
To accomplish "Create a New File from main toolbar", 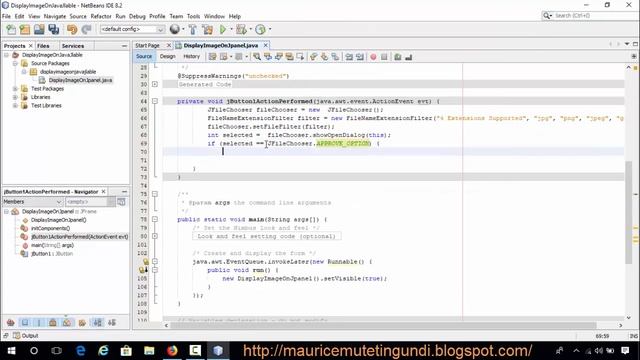I will (x=11, y=29).
